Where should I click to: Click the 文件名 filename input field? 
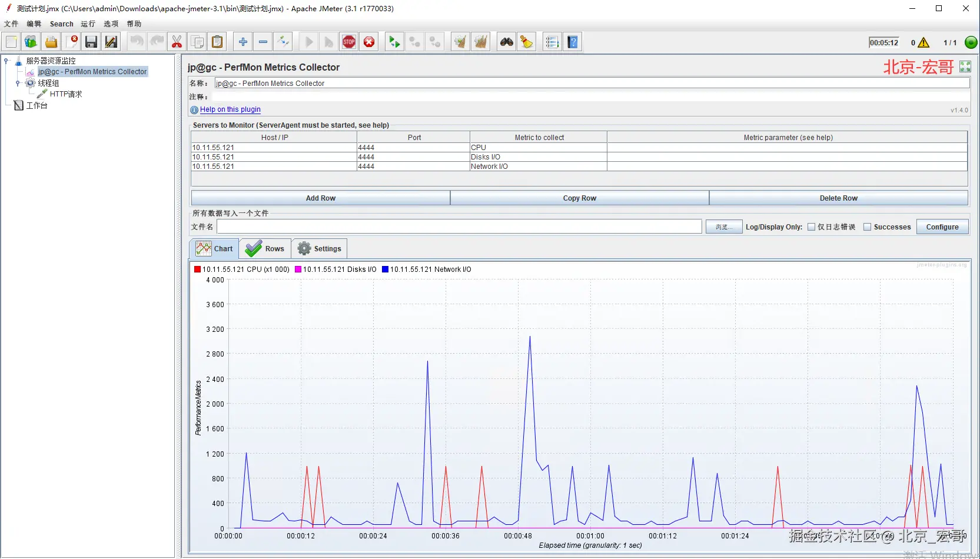click(459, 227)
